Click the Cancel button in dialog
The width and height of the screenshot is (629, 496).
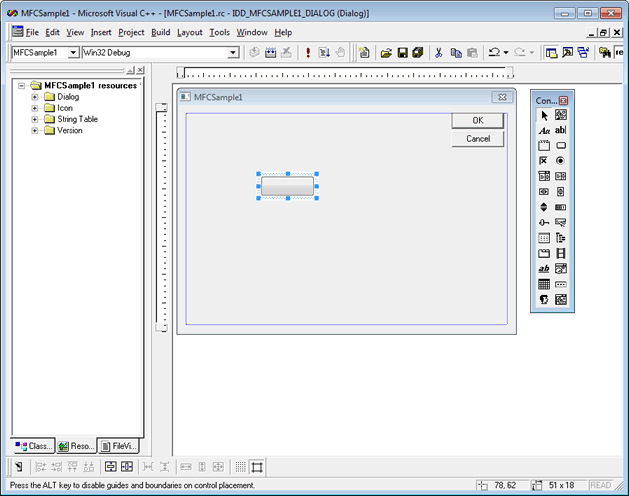[477, 139]
